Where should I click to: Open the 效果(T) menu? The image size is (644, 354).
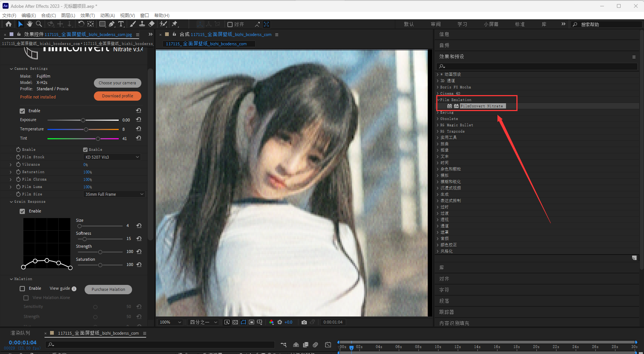click(87, 15)
